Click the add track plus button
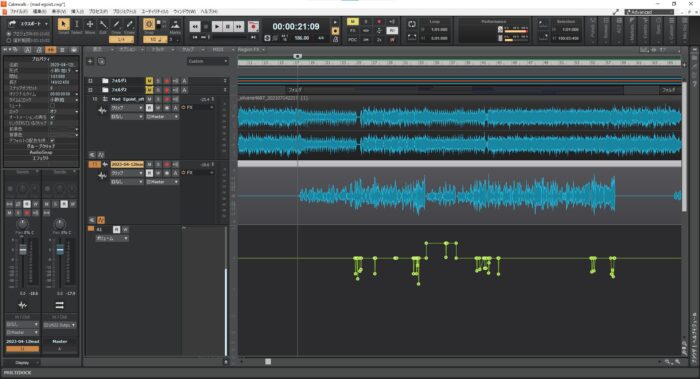The image size is (700, 379). click(x=90, y=61)
